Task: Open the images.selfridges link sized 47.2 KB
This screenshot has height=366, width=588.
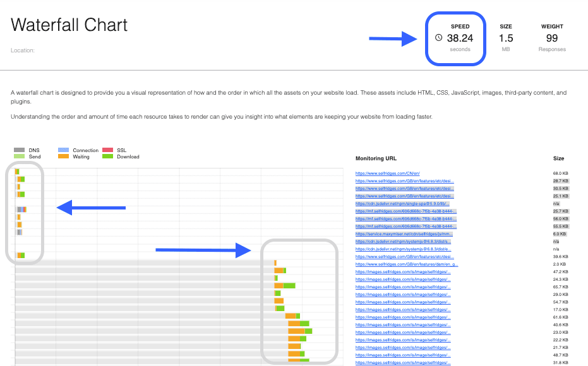Action: (x=403, y=271)
